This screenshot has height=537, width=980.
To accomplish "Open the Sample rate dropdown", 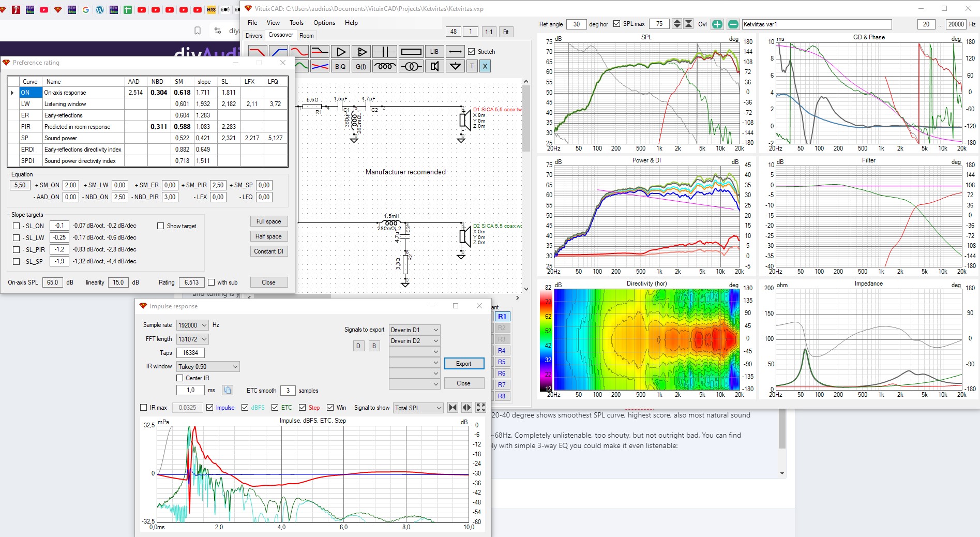I will 192,325.
